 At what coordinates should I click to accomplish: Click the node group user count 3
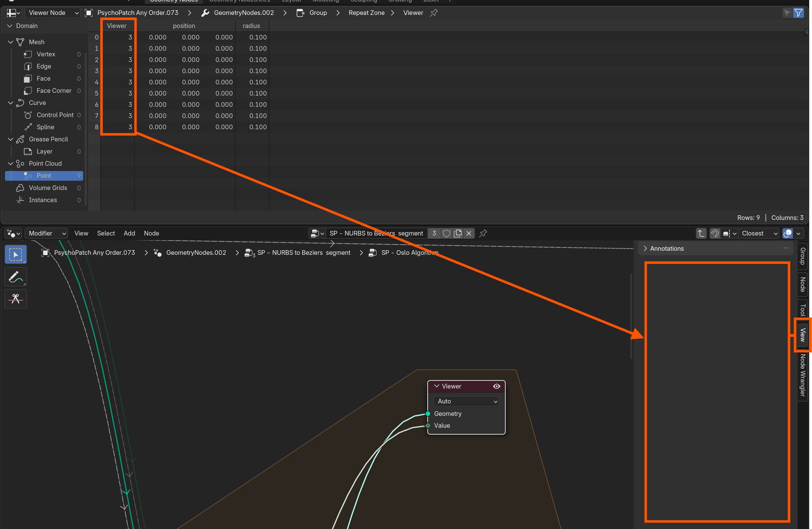[x=434, y=233]
